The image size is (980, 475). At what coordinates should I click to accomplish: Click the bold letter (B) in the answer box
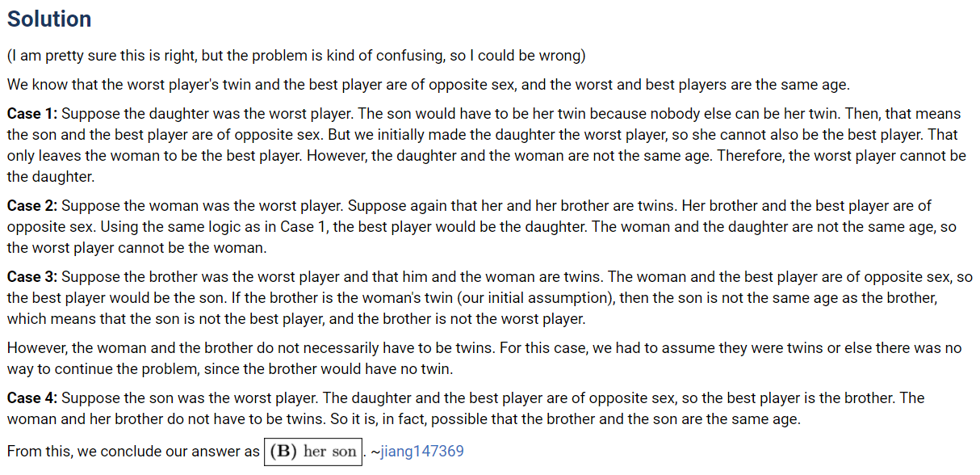tap(284, 452)
